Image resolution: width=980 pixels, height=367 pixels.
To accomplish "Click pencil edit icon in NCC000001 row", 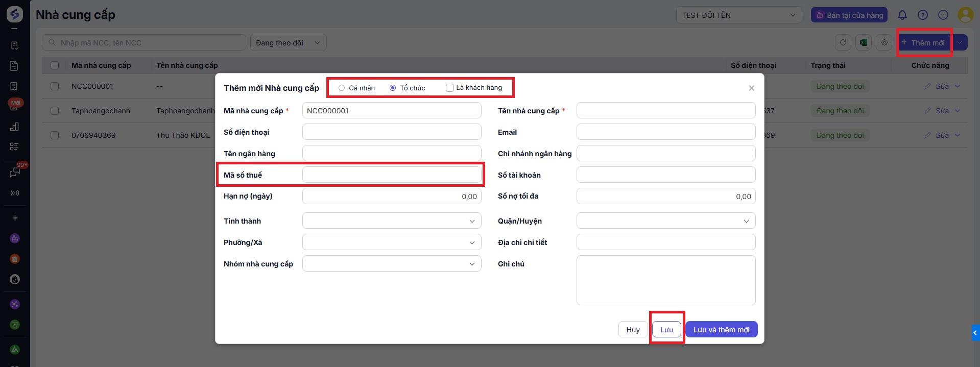I will 927,86.
